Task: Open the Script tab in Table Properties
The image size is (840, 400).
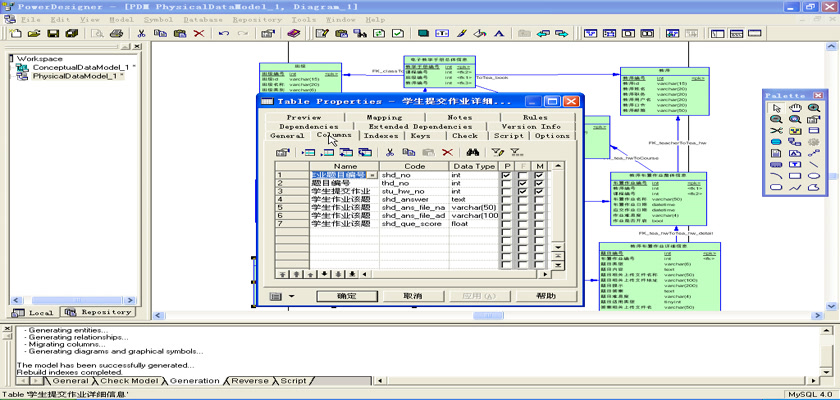Action: [508, 136]
